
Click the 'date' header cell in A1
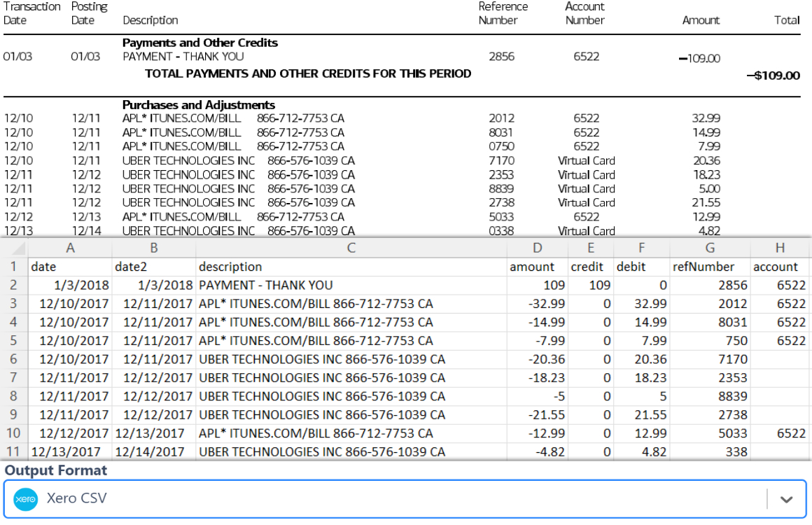pyautogui.click(x=71, y=267)
